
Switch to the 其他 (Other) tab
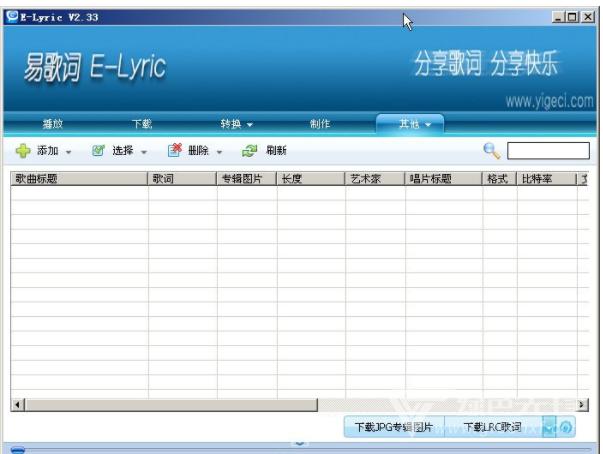tap(409, 124)
